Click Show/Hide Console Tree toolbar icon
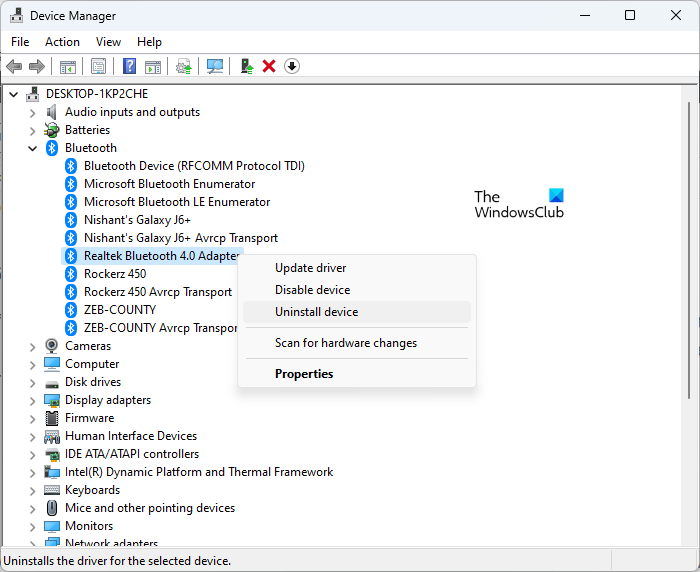This screenshot has height=572, width=700. [68, 67]
